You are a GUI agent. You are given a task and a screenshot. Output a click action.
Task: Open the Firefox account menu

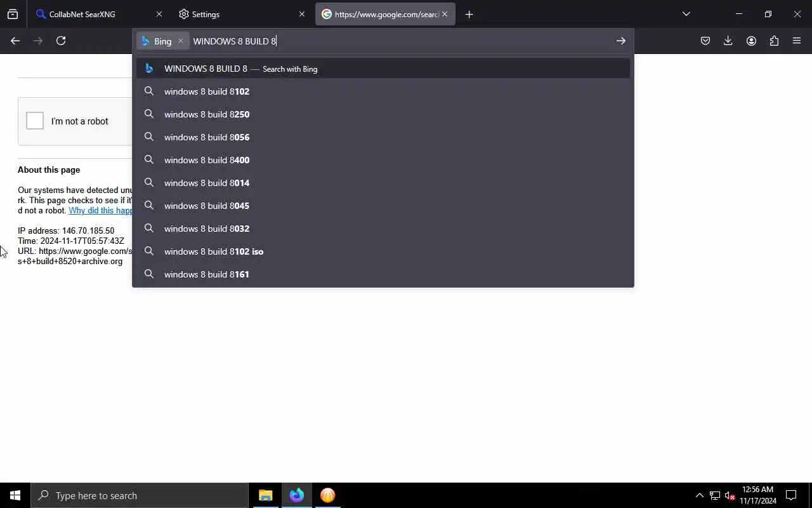click(751, 41)
